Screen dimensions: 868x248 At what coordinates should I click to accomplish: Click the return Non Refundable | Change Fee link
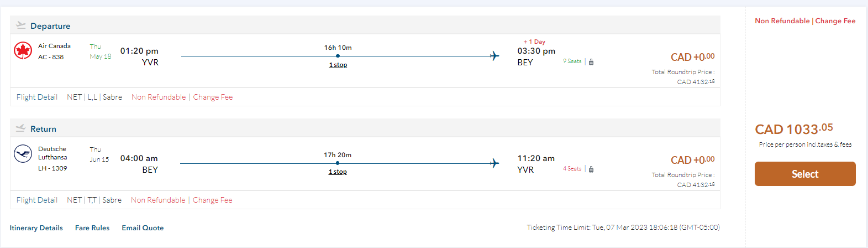point(181,200)
